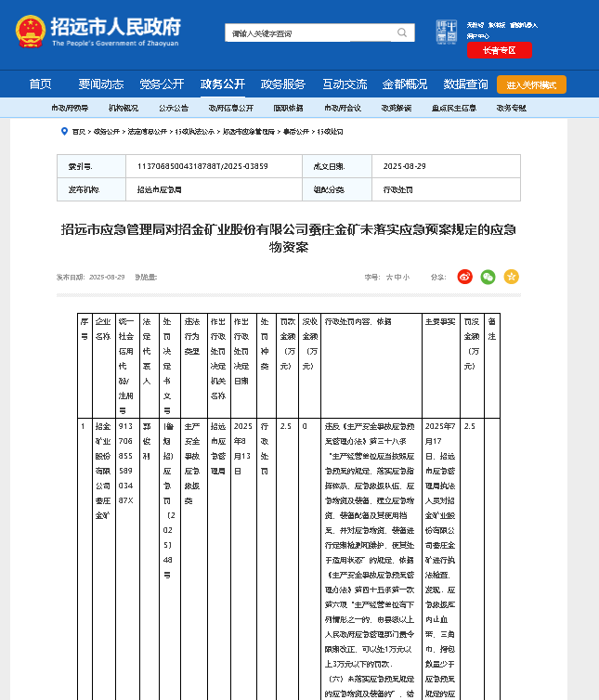The width and height of the screenshot is (599, 700).
Task: Go to 互动交流 in main menu
Action: [x=345, y=84]
